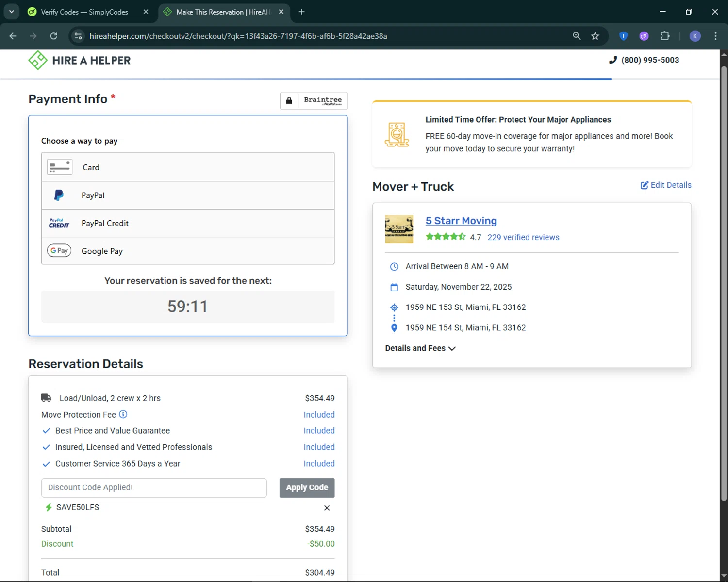The height and width of the screenshot is (582, 728).
Task: Click the 59:11 reservation countdown timer
Action: pyautogui.click(x=188, y=307)
